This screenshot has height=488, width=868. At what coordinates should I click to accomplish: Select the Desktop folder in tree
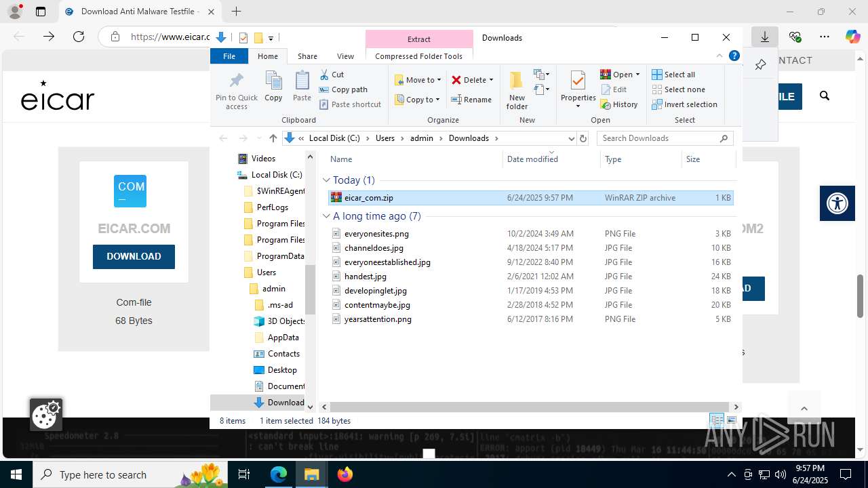(282, 370)
